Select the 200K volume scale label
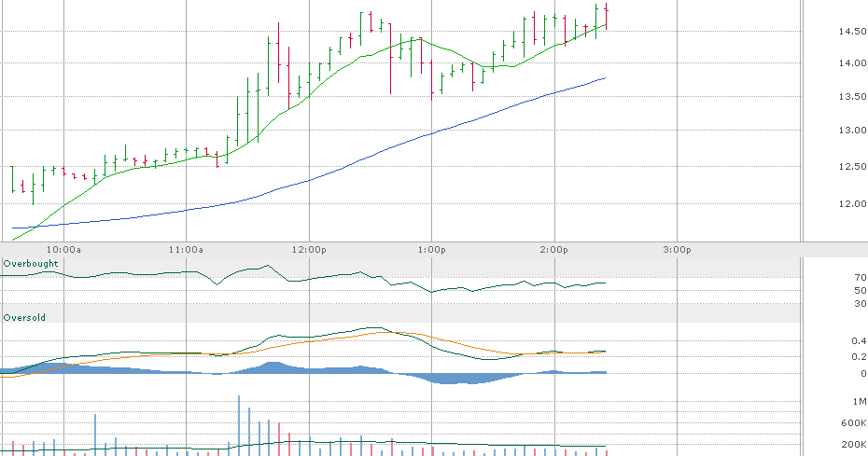 click(854, 445)
